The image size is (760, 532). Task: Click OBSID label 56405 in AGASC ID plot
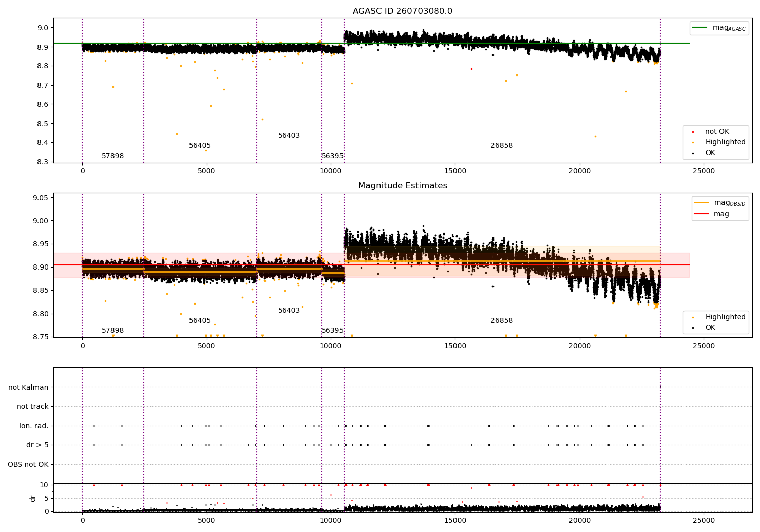(x=200, y=146)
